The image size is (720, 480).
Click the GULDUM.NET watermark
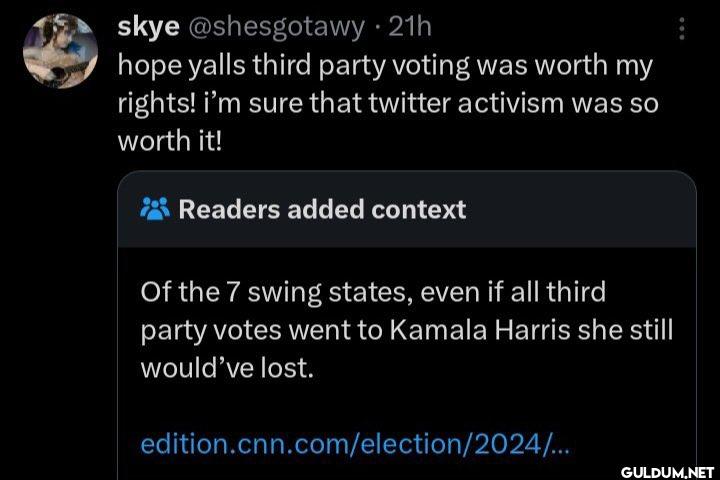click(x=667, y=472)
